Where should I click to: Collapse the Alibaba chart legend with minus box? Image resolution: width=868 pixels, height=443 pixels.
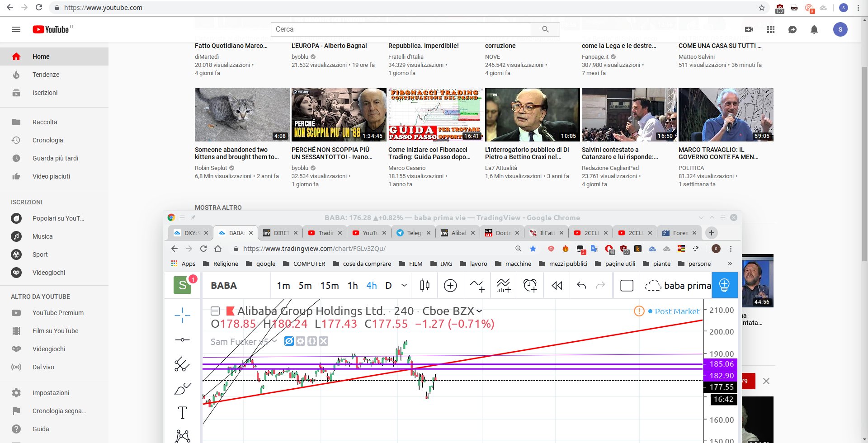tap(215, 311)
